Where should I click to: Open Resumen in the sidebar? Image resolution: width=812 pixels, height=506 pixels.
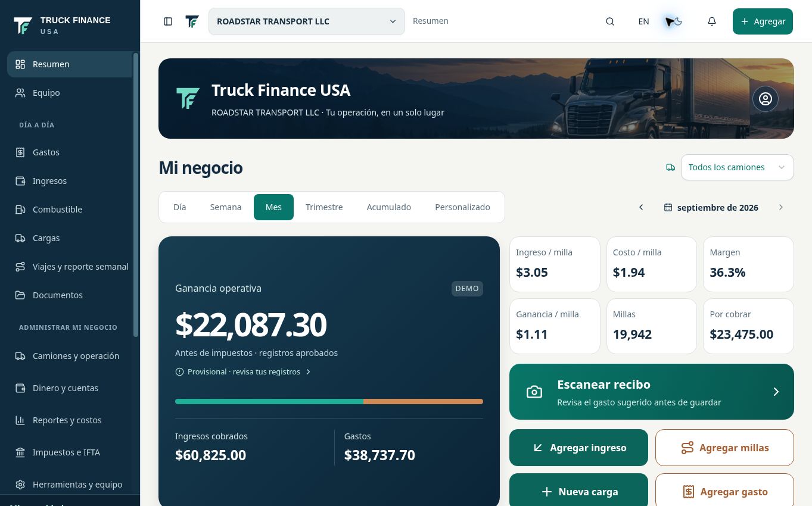pyautogui.click(x=69, y=64)
